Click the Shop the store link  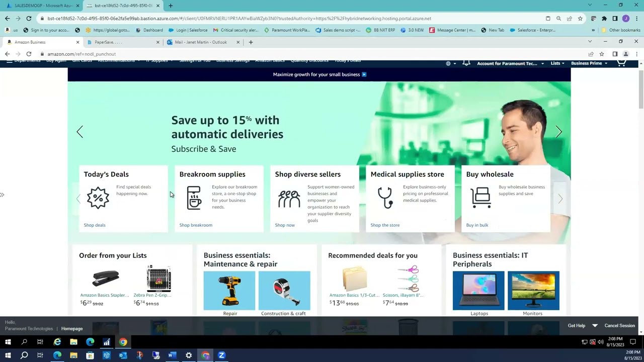click(x=385, y=225)
